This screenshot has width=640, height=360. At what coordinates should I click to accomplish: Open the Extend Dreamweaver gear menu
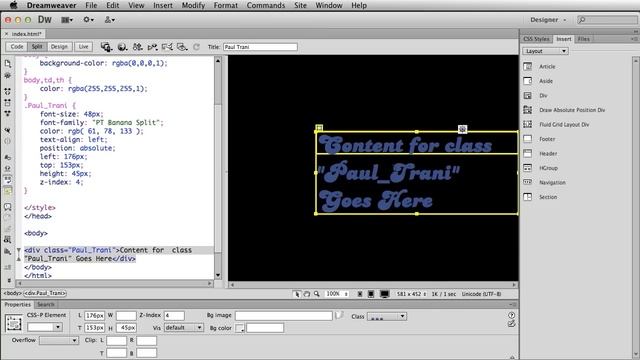[x=89, y=20]
